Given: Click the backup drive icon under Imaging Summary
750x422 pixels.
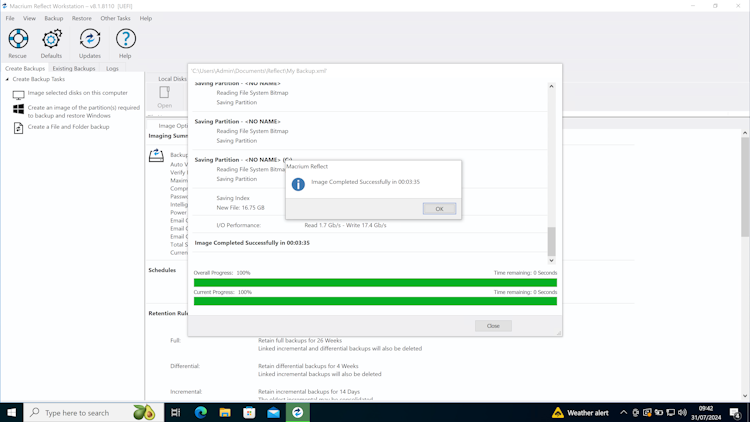Looking at the screenshot, I should 156,155.
